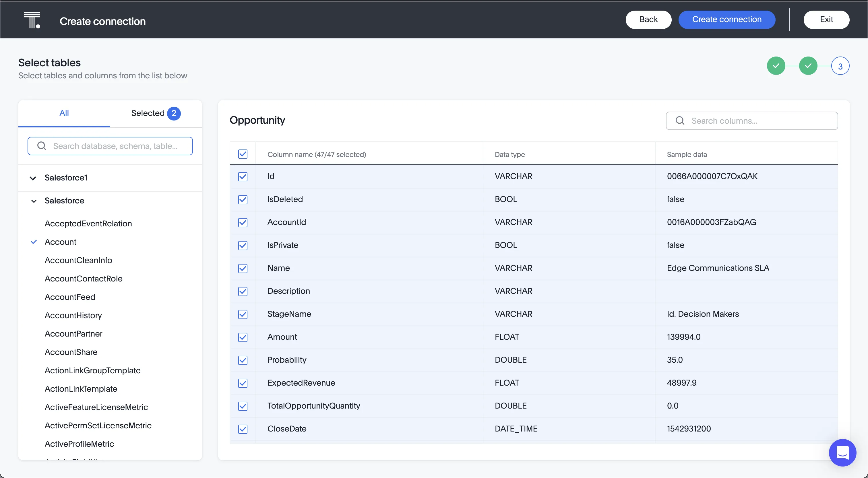This screenshot has width=868, height=478.
Task: Click the step 3 progress circle
Action: (x=840, y=66)
